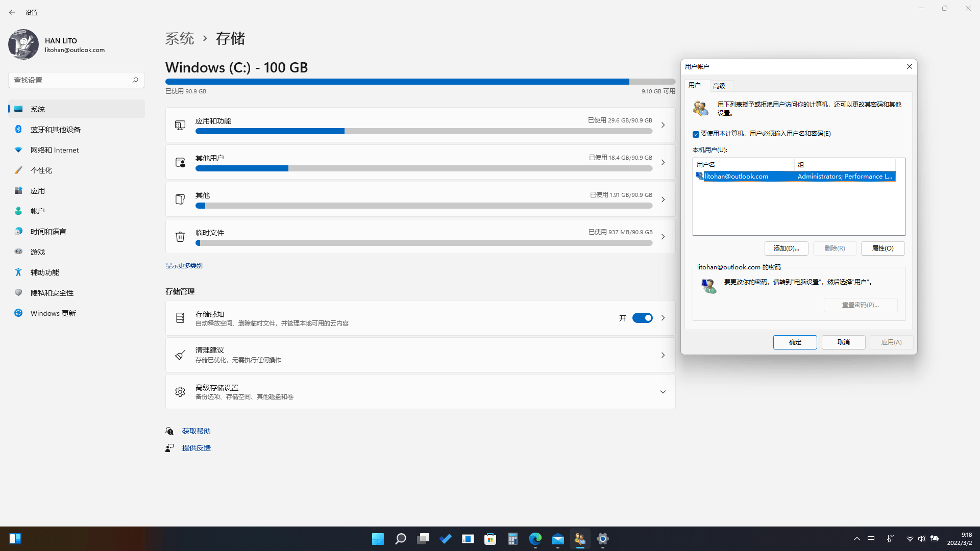
Task: Show hidden tray icons arrow
Action: tap(856, 539)
